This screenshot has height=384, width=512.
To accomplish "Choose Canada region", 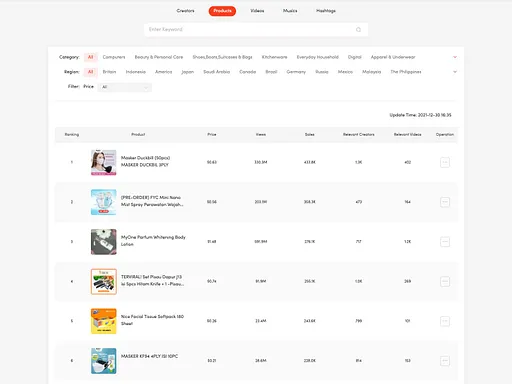I will pyautogui.click(x=247, y=72).
